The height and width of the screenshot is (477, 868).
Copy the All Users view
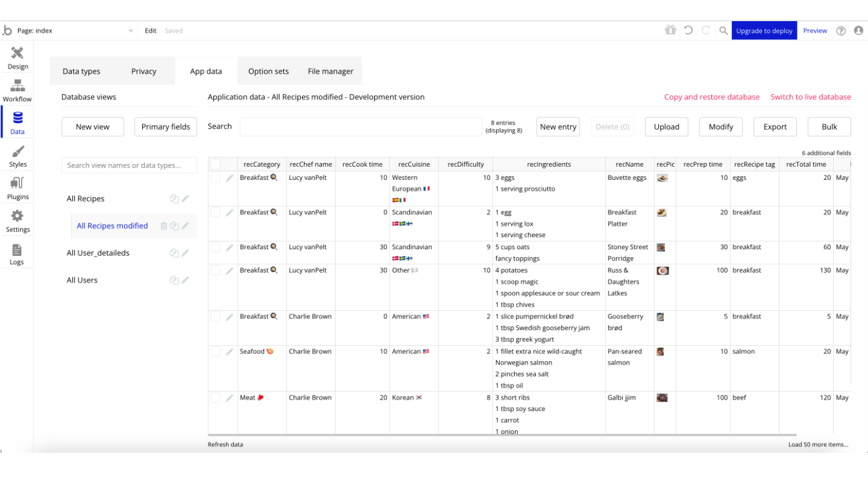tap(174, 280)
